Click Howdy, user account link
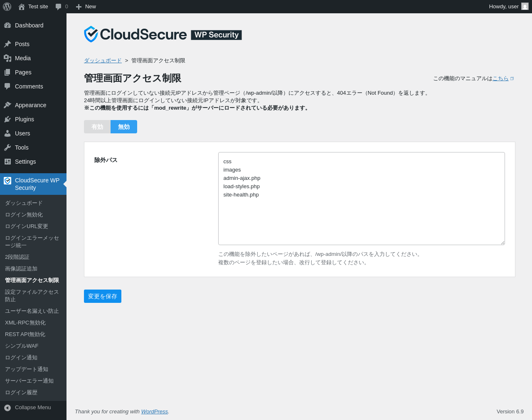This screenshot has height=420, width=532. pyautogui.click(x=508, y=7)
